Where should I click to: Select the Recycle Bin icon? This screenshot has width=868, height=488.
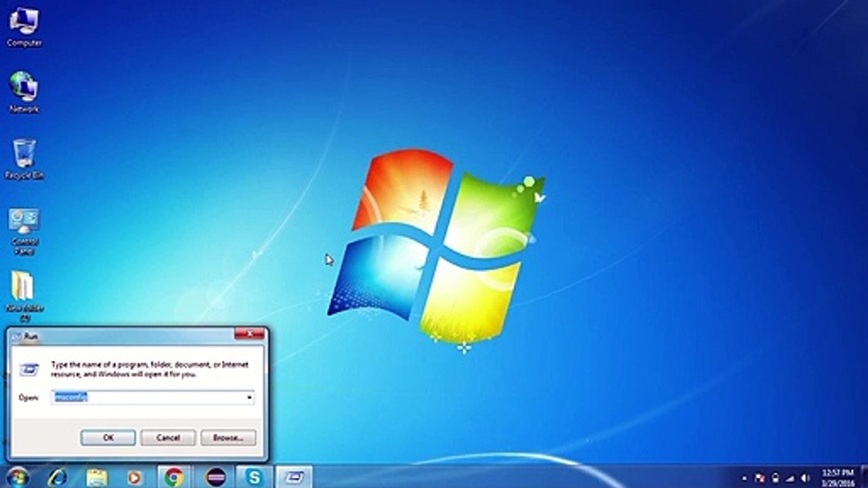coord(24,159)
